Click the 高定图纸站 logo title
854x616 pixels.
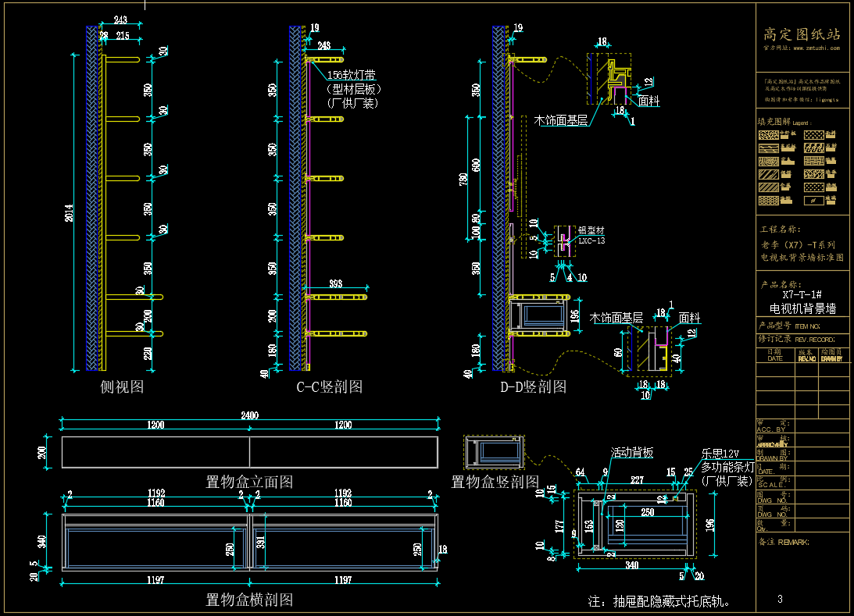[802, 34]
